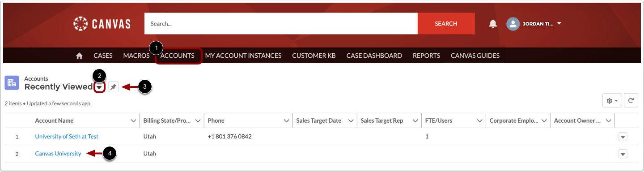Open the Canvas University account
644x172 pixels.
[x=58, y=154]
